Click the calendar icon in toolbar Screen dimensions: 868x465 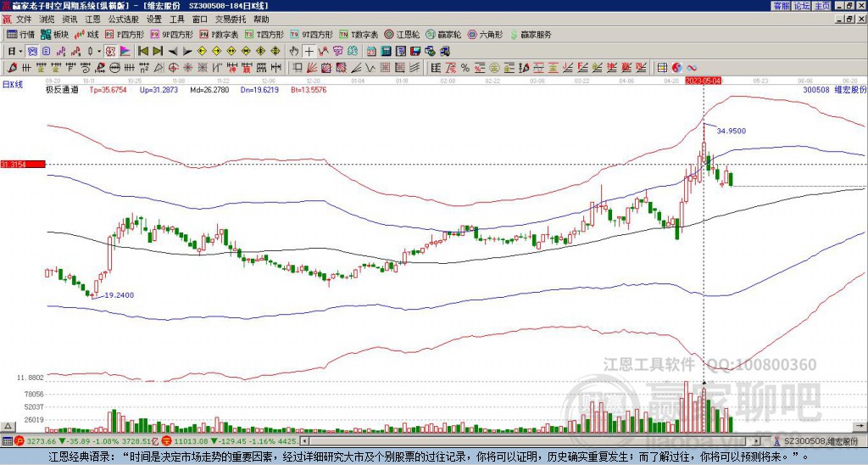[x=371, y=52]
